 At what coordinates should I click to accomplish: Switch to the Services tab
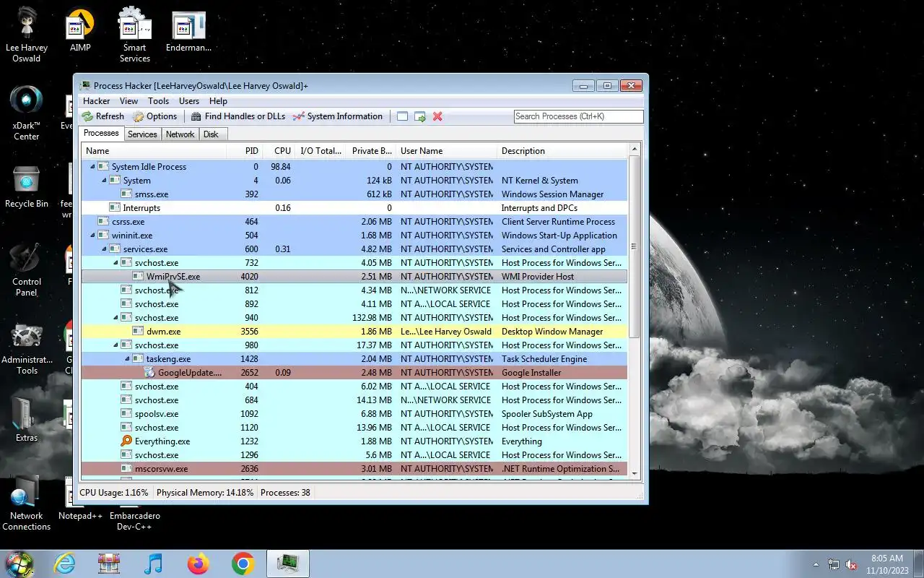[142, 134]
